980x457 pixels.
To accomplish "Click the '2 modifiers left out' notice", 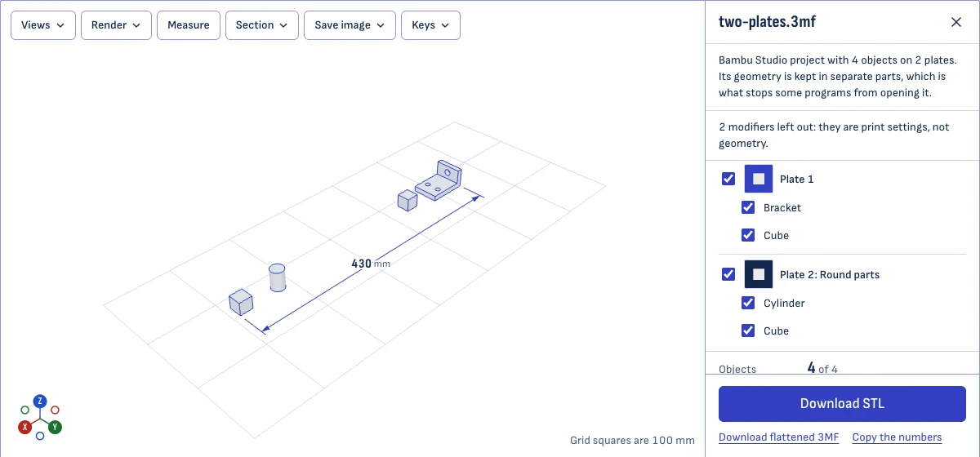I will 834,135.
